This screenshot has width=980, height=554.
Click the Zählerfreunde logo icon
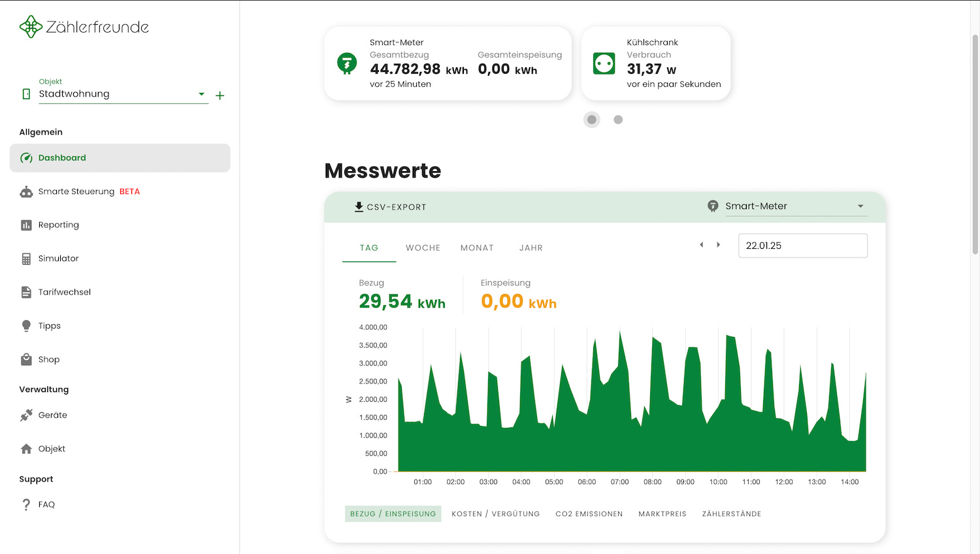(31, 27)
